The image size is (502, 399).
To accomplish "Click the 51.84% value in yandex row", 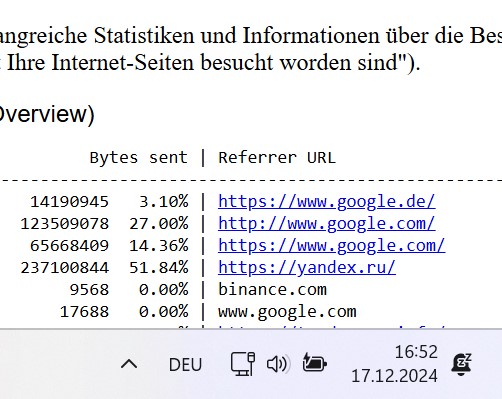I will [159, 268].
